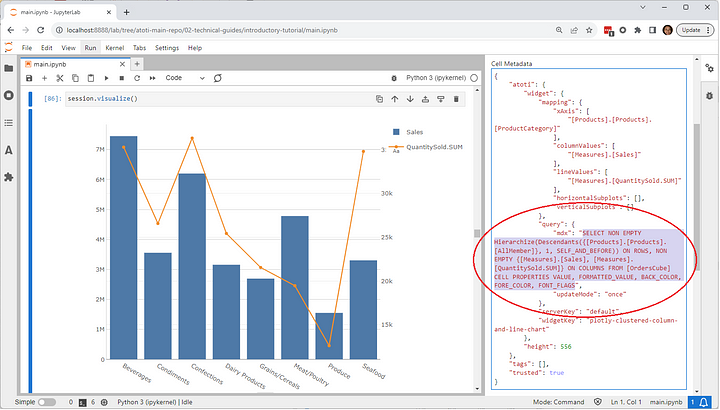Viewport: 720px width, 410px height.
Task: Restart the kernel icon
Action: pos(137,78)
